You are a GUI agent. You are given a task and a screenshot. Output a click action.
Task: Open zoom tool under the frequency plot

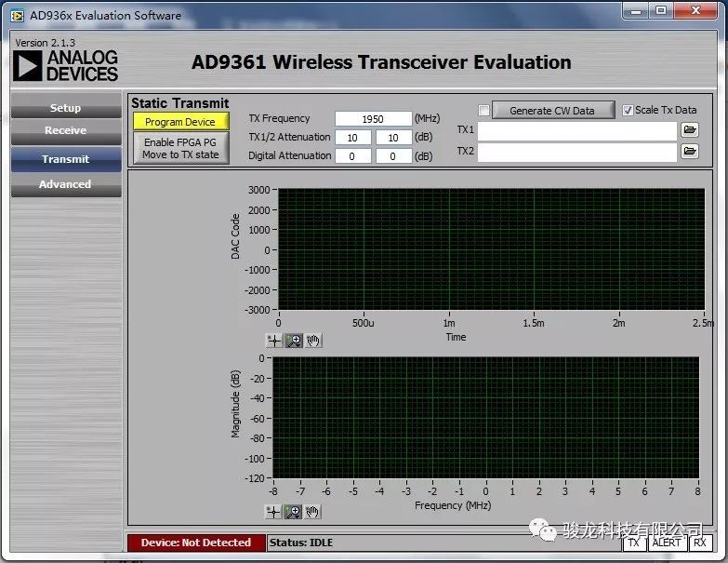click(x=293, y=511)
